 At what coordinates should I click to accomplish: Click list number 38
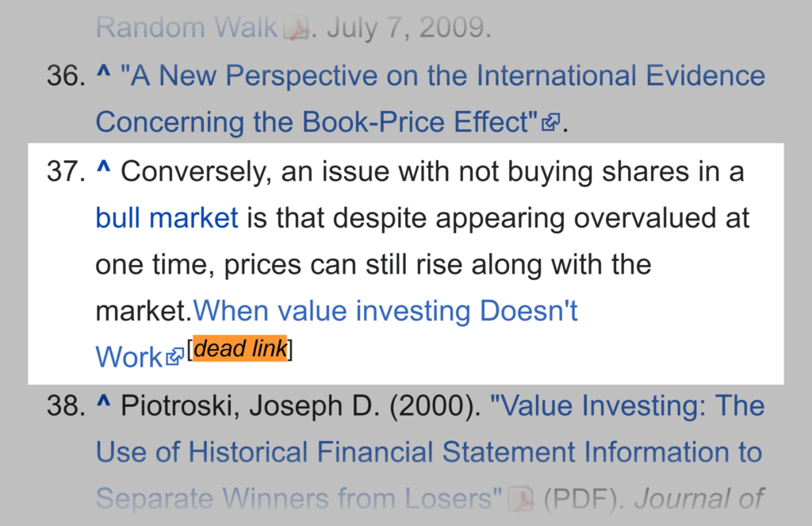pyautogui.click(x=66, y=406)
